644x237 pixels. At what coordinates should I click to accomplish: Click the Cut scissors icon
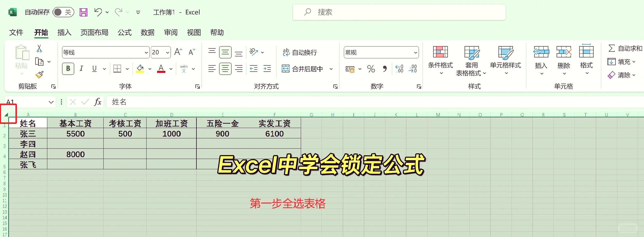[39, 48]
